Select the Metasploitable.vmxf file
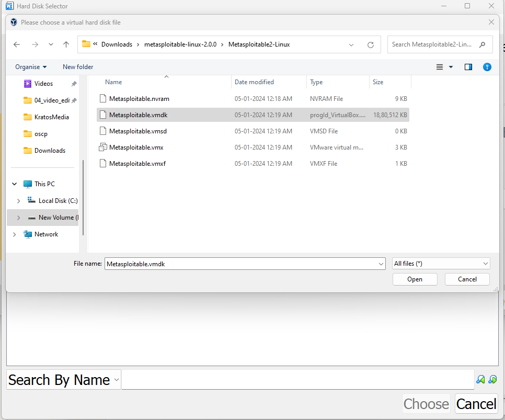Image resolution: width=505 pixels, height=420 pixels. pyautogui.click(x=253, y=164)
